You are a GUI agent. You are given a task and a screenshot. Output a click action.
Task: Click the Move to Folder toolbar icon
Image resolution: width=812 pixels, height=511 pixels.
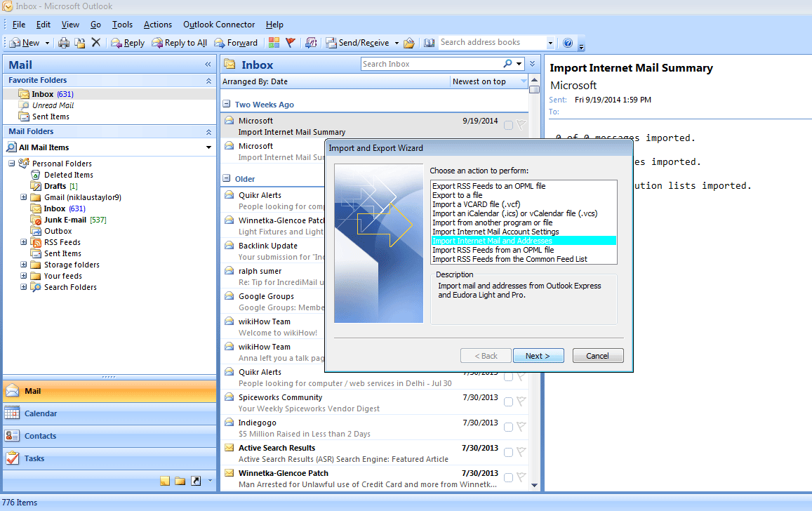coord(80,43)
